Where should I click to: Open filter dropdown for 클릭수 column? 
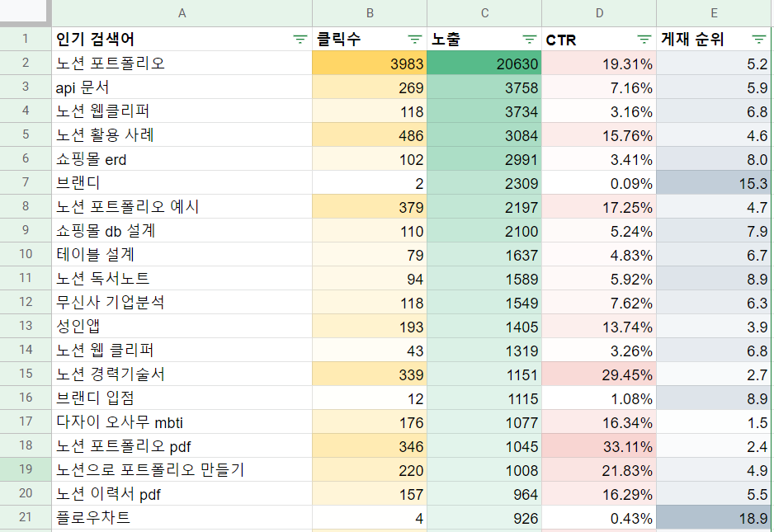pos(414,39)
